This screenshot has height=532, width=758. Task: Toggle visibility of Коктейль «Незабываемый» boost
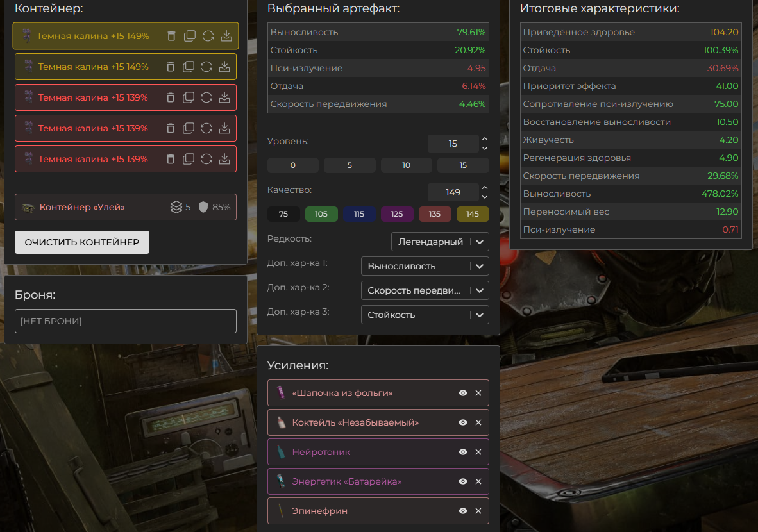pos(462,422)
